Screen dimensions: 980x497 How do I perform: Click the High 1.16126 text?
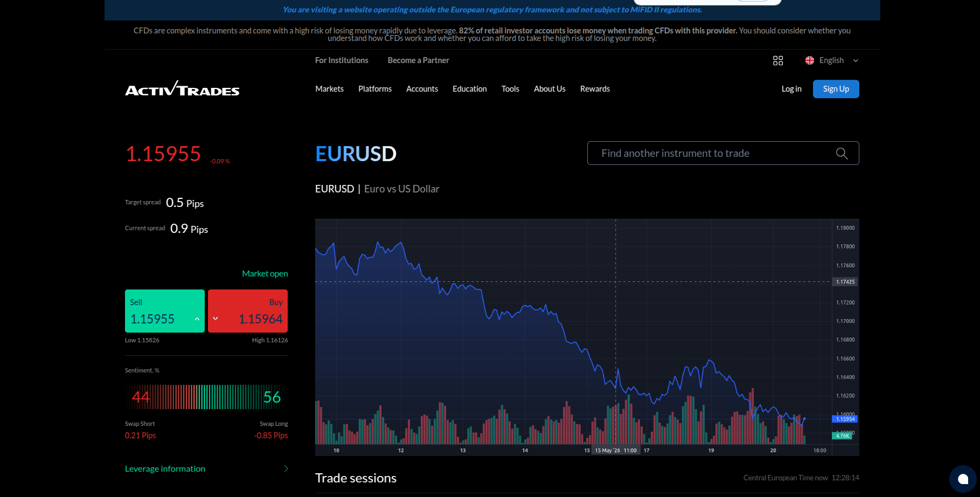pyautogui.click(x=269, y=340)
